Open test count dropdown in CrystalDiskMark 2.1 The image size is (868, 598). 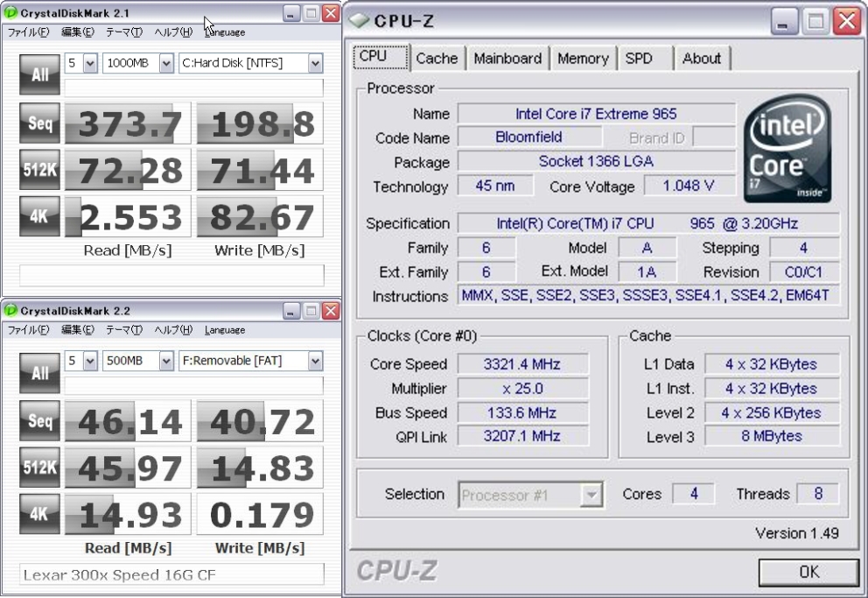(90, 63)
